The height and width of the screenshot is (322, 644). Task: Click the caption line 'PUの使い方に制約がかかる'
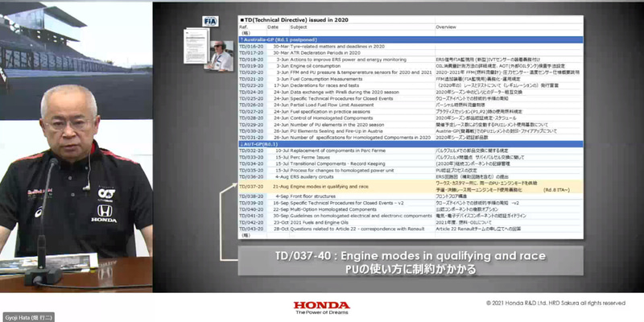point(411,269)
